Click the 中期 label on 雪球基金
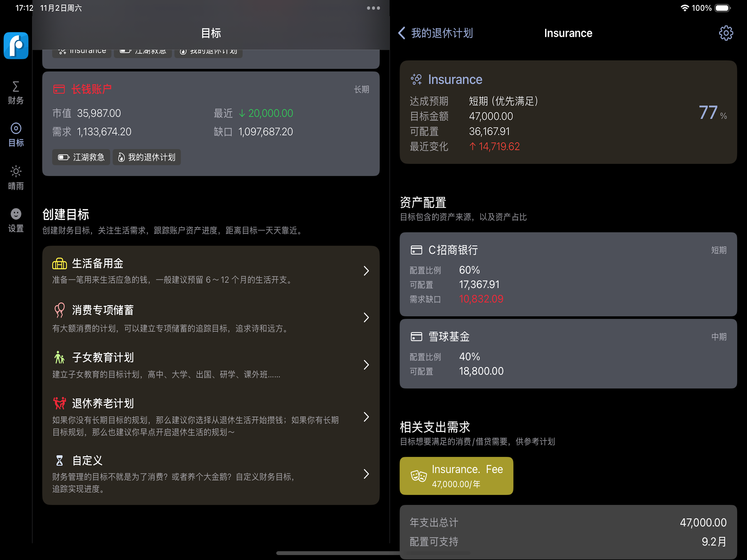Screen dimensions: 747x560 (718, 337)
